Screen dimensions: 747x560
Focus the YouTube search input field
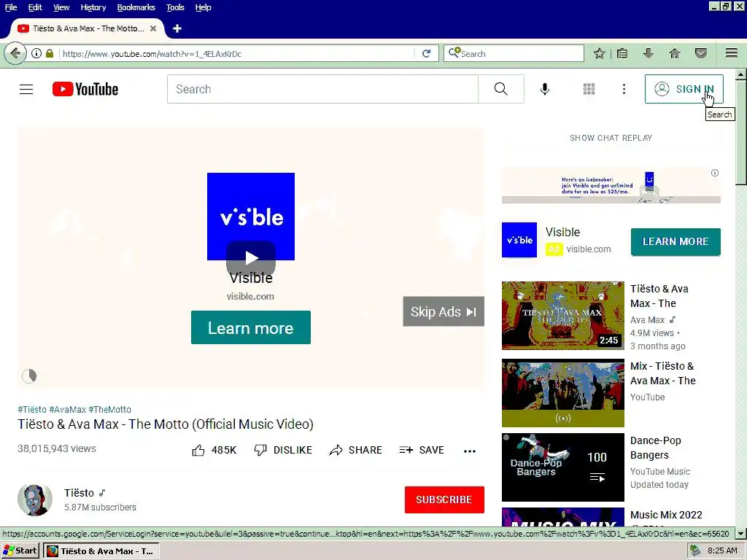tap(322, 89)
